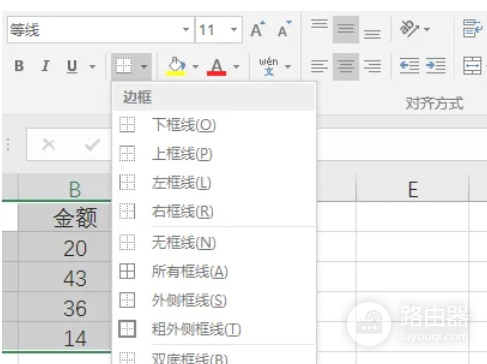Screen dimensions: 487x364
Task: Open text orientation dropdown arrow
Action: tap(427, 29)
